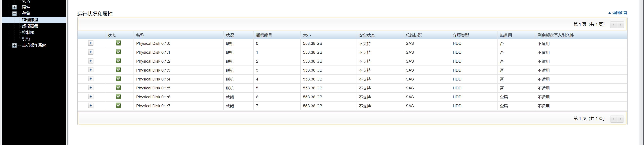Sort by the 热备用 column header
The height and width of the screenshot is (145, 644).
(x=506, y=35)
